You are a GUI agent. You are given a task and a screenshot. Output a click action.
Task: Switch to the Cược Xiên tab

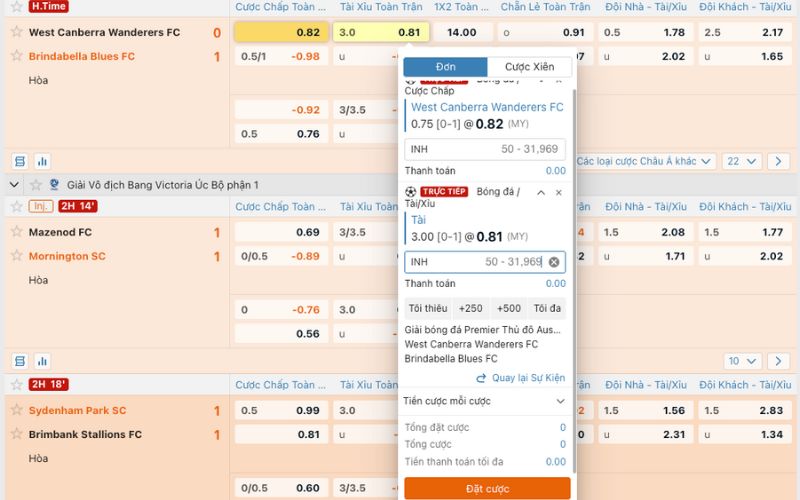point(529,67)
